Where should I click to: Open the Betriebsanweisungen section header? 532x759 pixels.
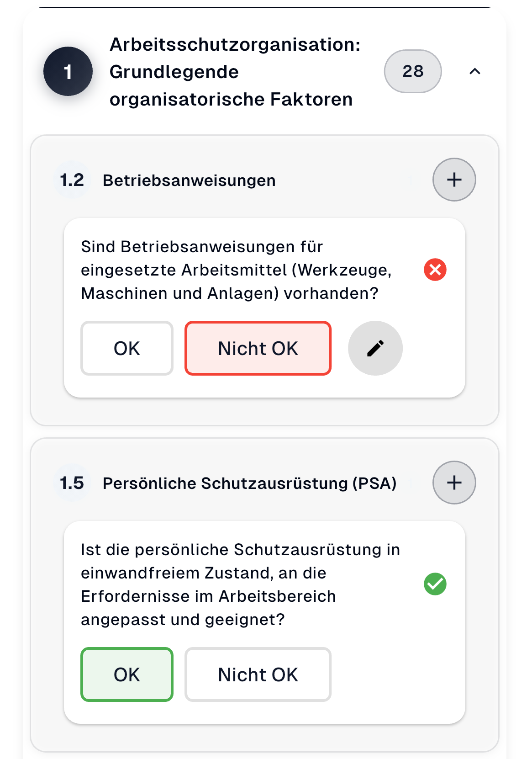tap(189, 180)
